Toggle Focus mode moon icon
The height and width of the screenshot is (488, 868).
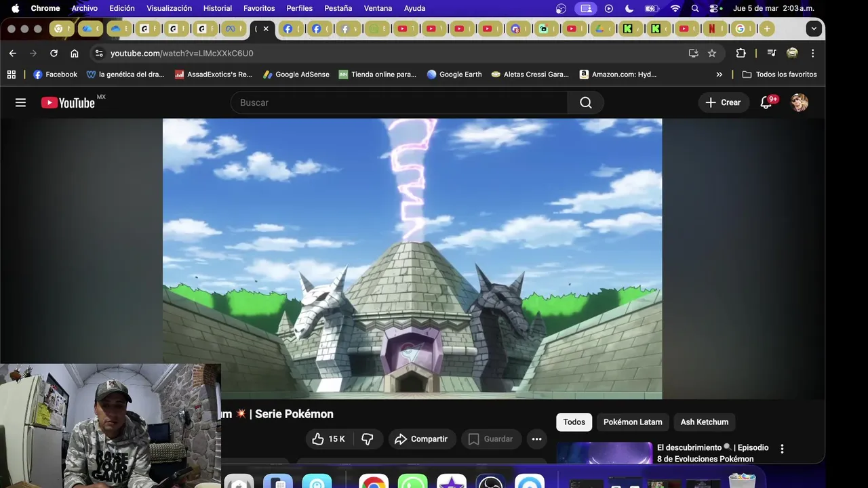click(x=629, y=8)
